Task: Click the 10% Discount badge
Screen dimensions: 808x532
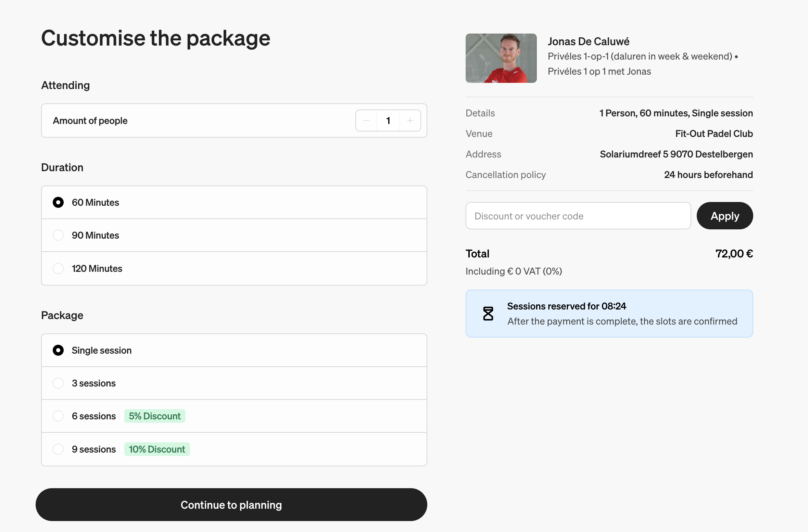Action: pos(157,449)
